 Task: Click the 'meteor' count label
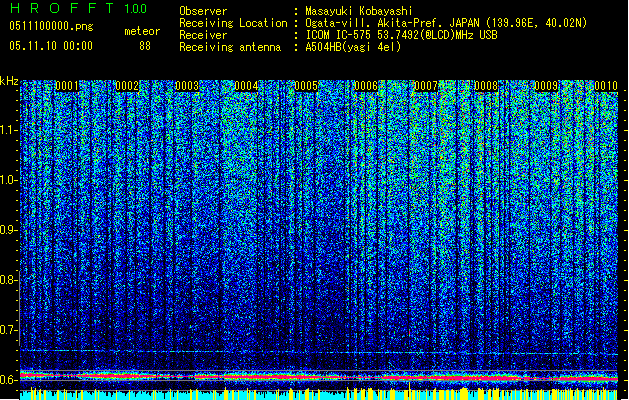pos(142,31)
